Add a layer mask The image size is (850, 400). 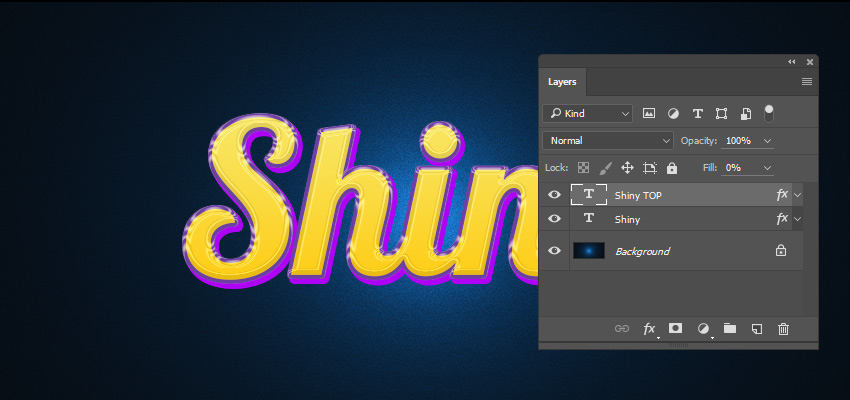point(675,328)
